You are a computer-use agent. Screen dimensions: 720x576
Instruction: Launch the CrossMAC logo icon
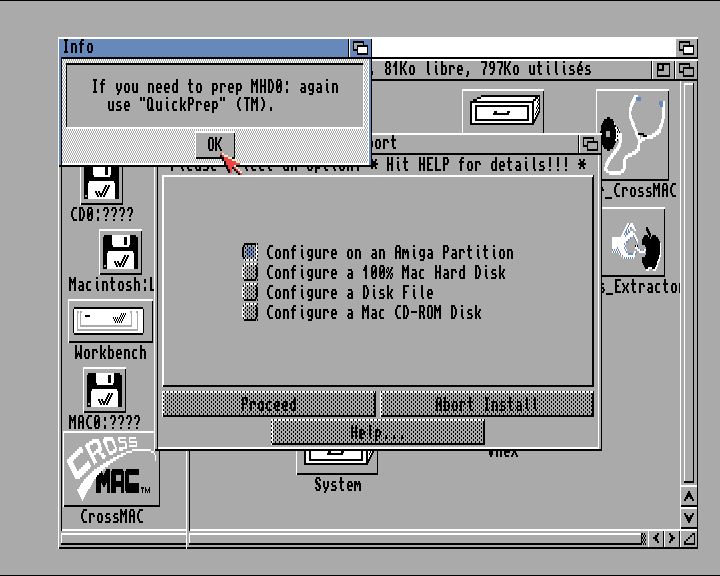pos(110,470)
